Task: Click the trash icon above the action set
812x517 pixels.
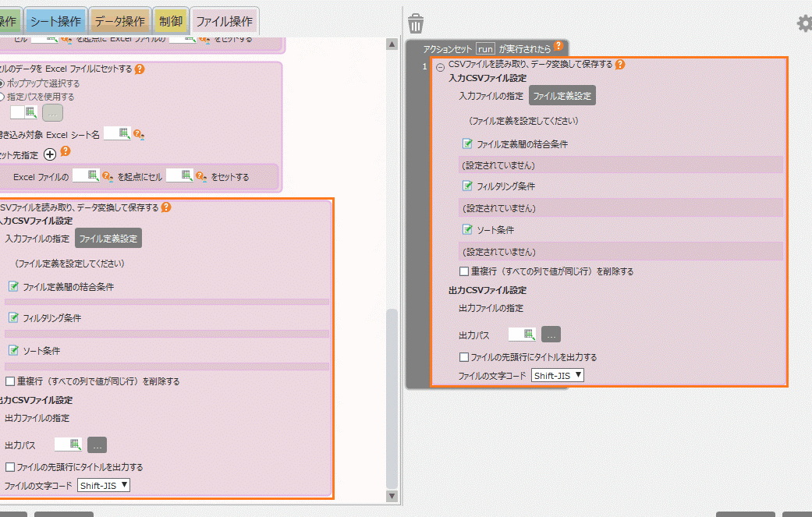Action: tap(416, 23)
